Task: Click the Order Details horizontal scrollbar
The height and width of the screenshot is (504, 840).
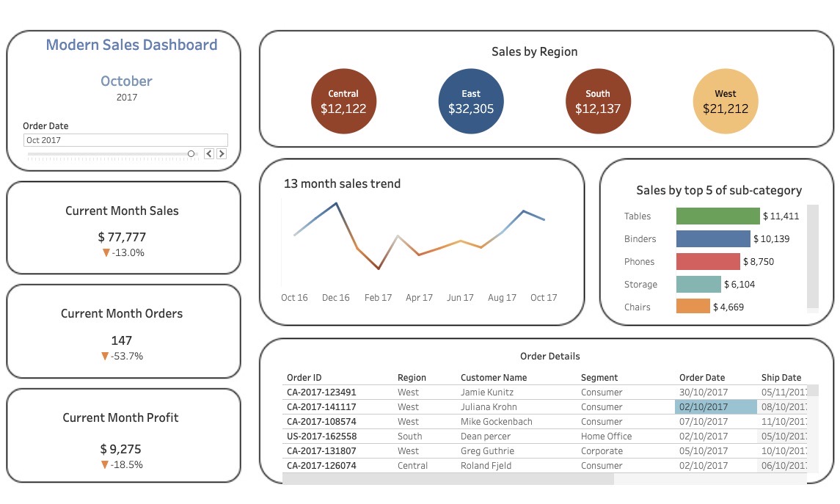Action: pyautogui.click(x=448, y=479)
